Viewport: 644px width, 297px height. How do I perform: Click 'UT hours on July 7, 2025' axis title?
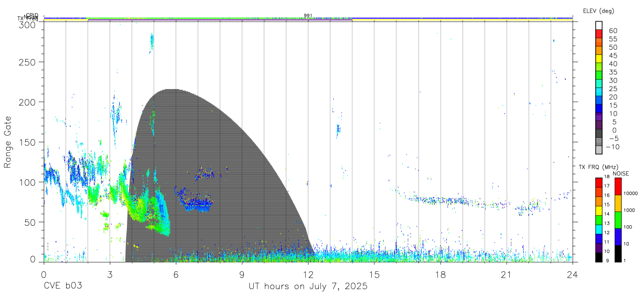point(308,287)
